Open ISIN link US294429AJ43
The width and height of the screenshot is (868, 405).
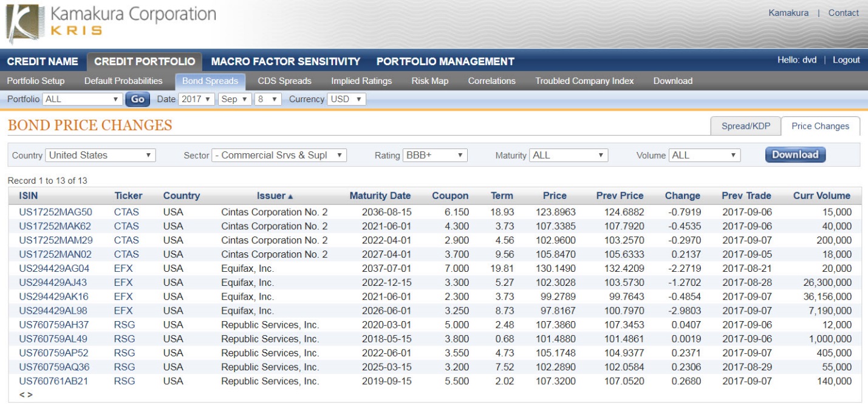(53, 282)
